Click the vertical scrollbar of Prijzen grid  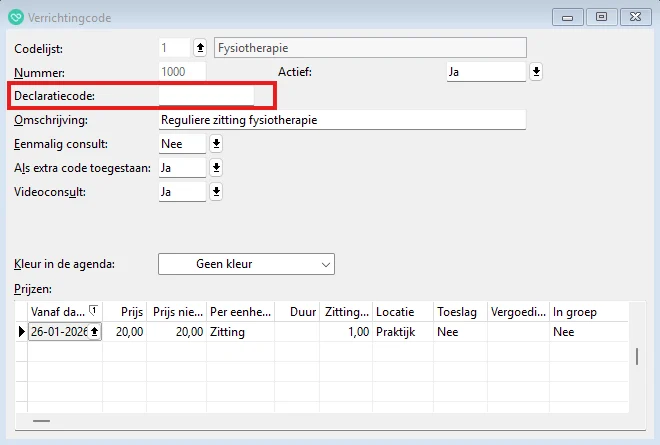(x=636, y=358)
